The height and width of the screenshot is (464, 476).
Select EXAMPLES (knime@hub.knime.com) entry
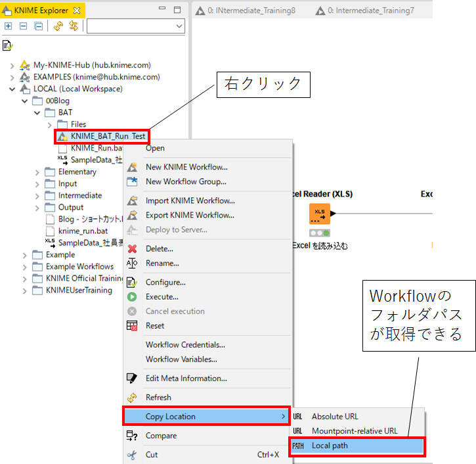coord(97,77)
